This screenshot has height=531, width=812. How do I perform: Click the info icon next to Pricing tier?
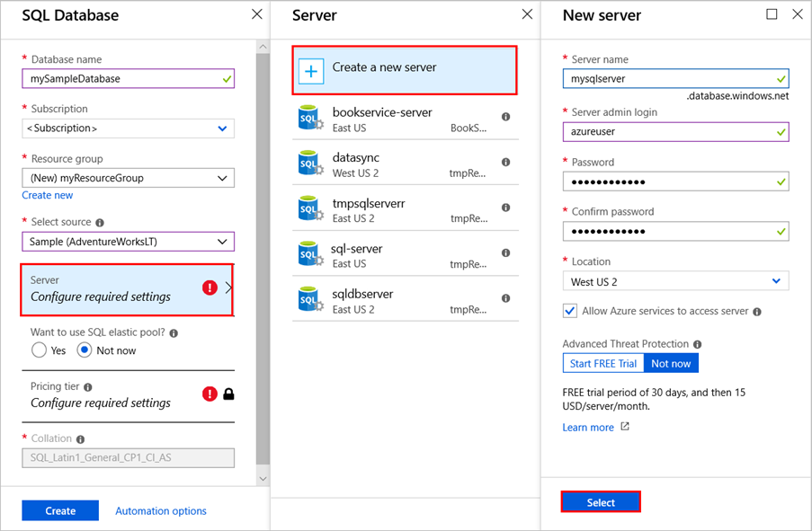click(x=88, y=387)
